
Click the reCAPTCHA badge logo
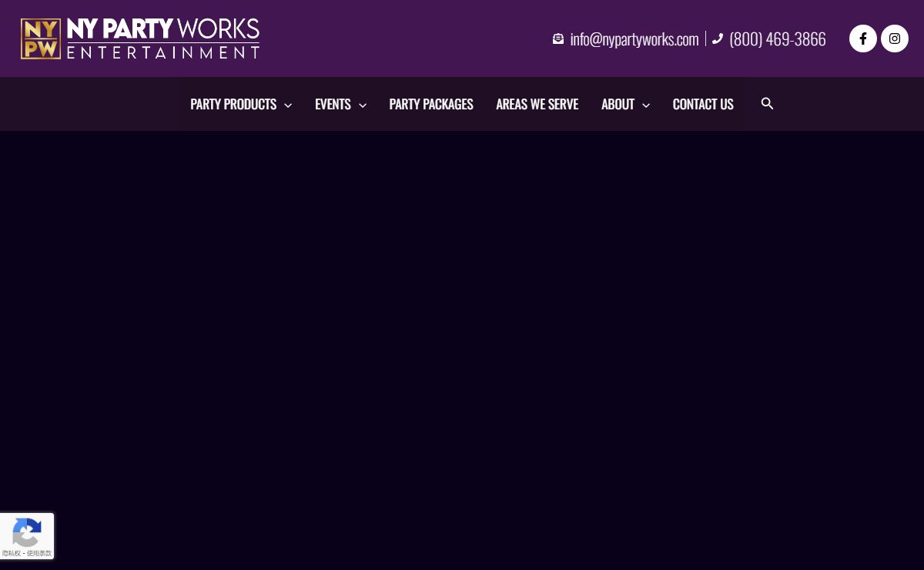tap(27, 531)
